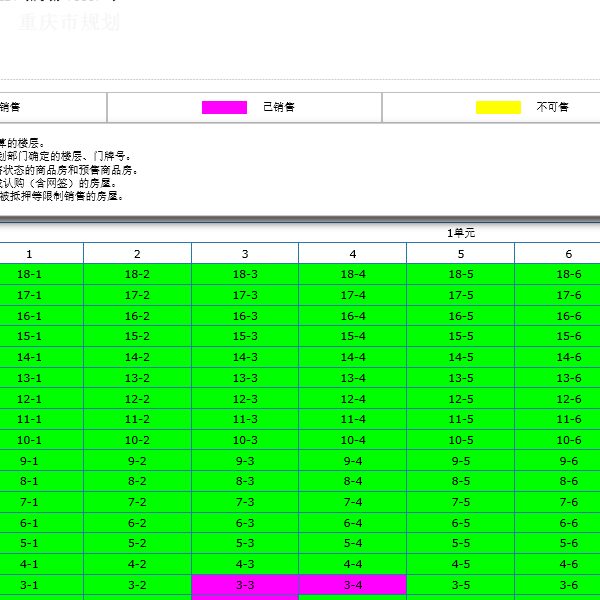Select cell 15-1
600x600 pixels.
pyautogui.click(x=41, y=336)
